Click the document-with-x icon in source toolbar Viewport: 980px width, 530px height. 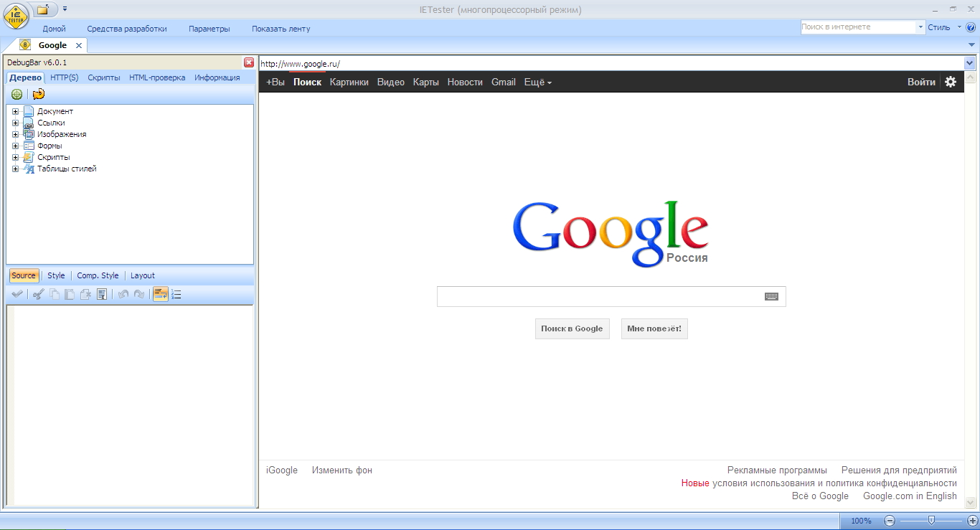pyautogui.click(x=102, y=294)
